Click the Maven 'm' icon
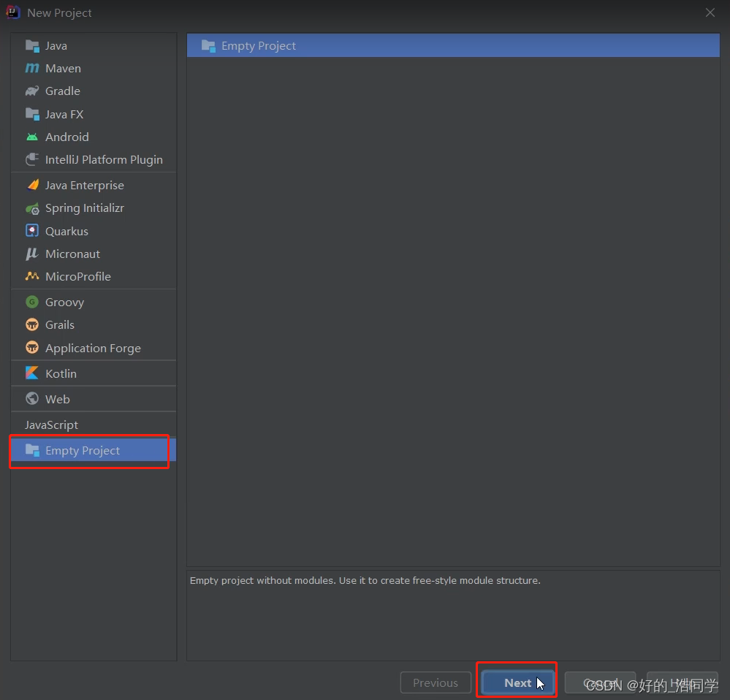The height and width of the screenshot is (700, 730). (32, 69)
